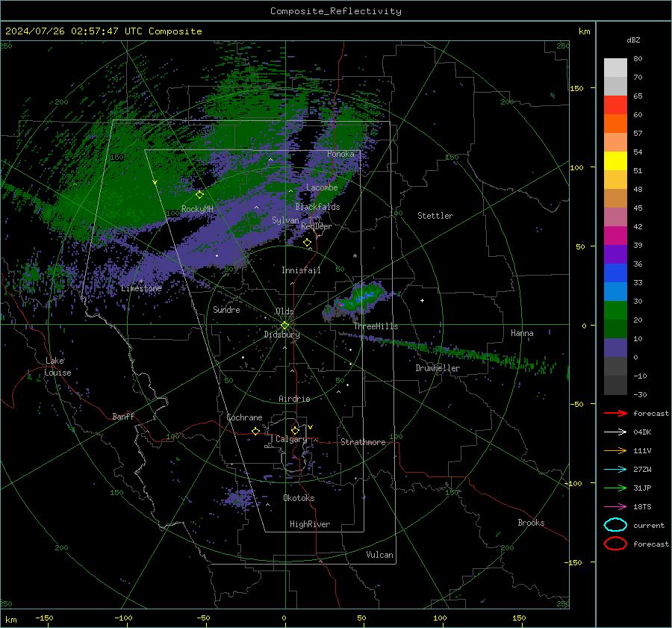Click the white 04DK arrow icon
The width and height of the screenshot is (672, 628).
tap(615, 432)
